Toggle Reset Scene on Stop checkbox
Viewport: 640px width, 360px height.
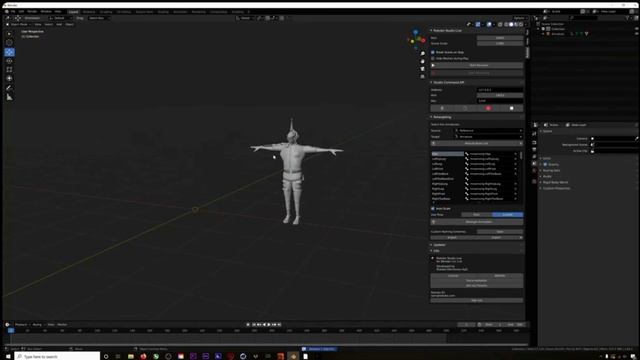433,52
